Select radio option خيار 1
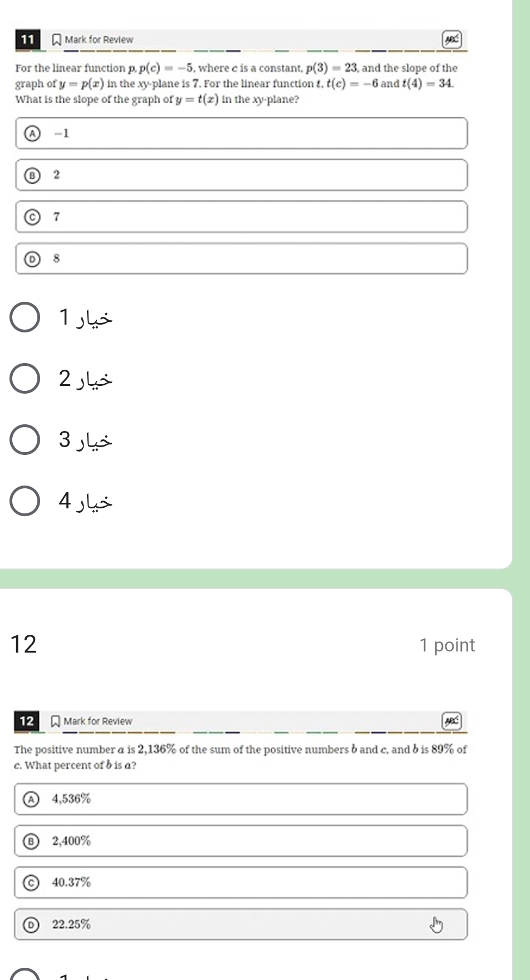 [25, 318]
